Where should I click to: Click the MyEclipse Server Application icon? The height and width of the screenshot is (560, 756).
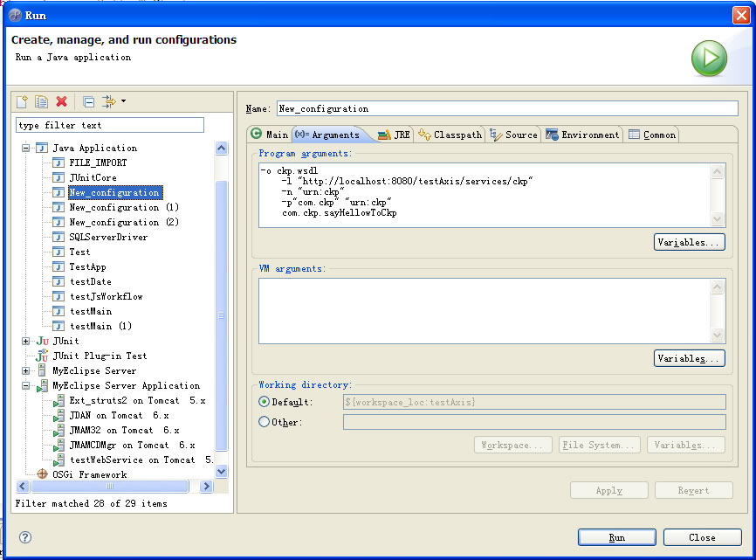point(43,385)
